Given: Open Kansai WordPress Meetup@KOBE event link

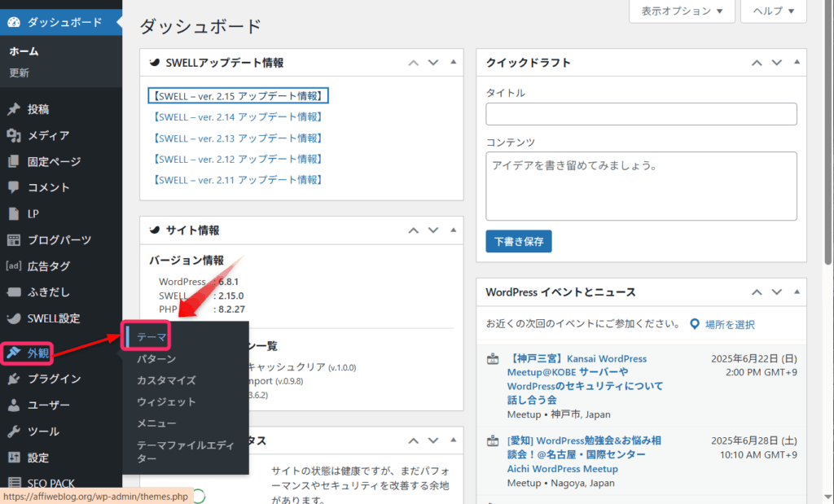Looking at the screenshot, I should 585,379.
